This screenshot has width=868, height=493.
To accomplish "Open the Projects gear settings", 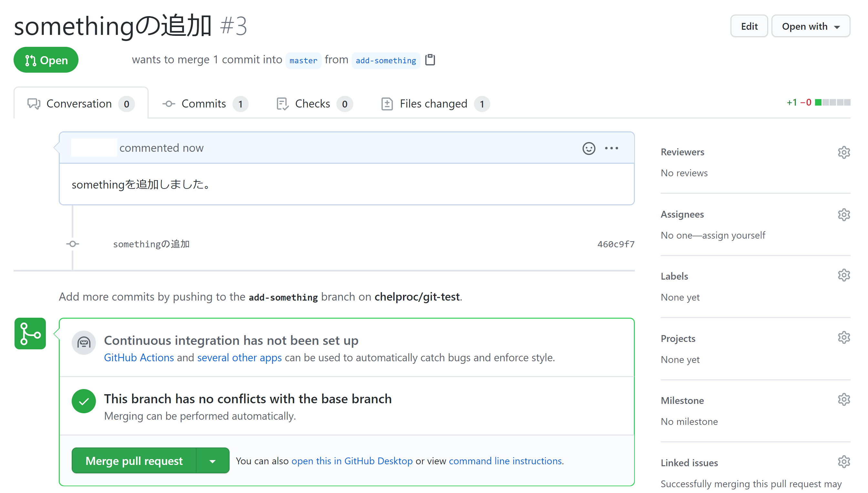I will (x=843, y=338).
